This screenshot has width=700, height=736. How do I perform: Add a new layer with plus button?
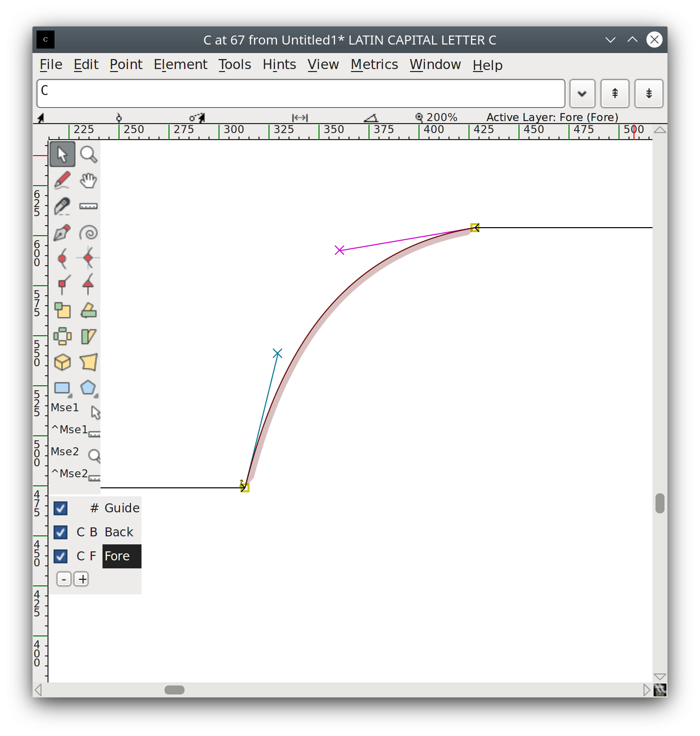tap(81, 579)
